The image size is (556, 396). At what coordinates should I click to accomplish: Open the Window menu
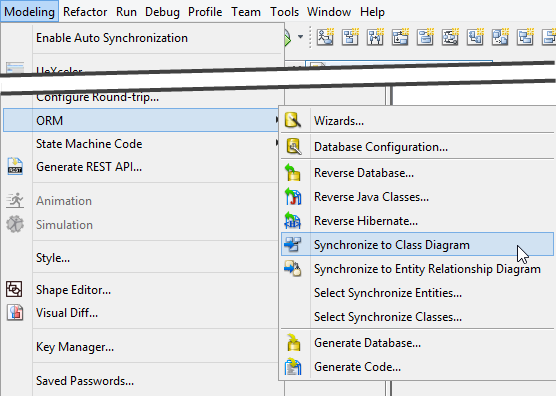pos(329,12)
